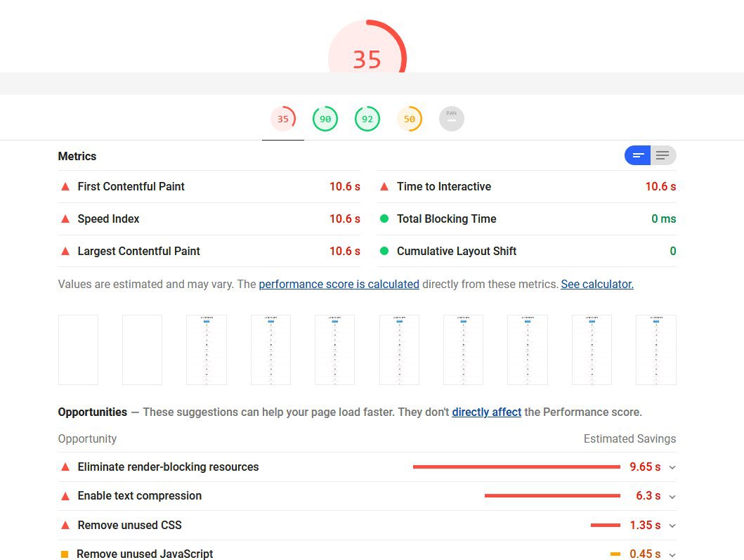Click the First Contentful Paint red triangle icon
This screenshot has width=744, height=560.
pos(65,186)
